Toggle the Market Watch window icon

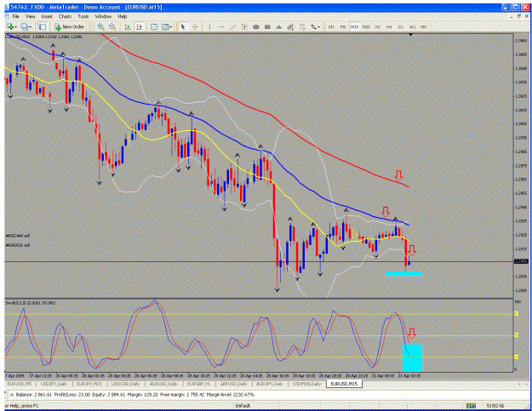[43, 26]
